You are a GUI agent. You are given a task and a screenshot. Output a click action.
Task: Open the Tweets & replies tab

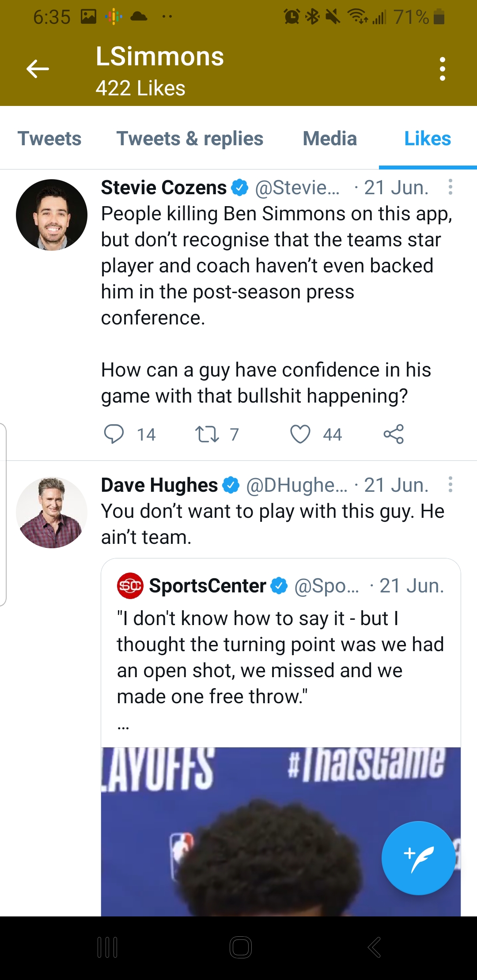coord(190,139)
